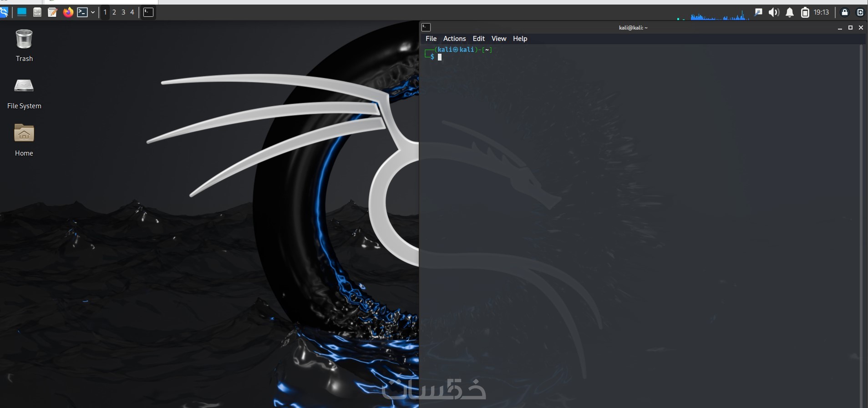Select the Home folder desktop icon

point(24,141)
